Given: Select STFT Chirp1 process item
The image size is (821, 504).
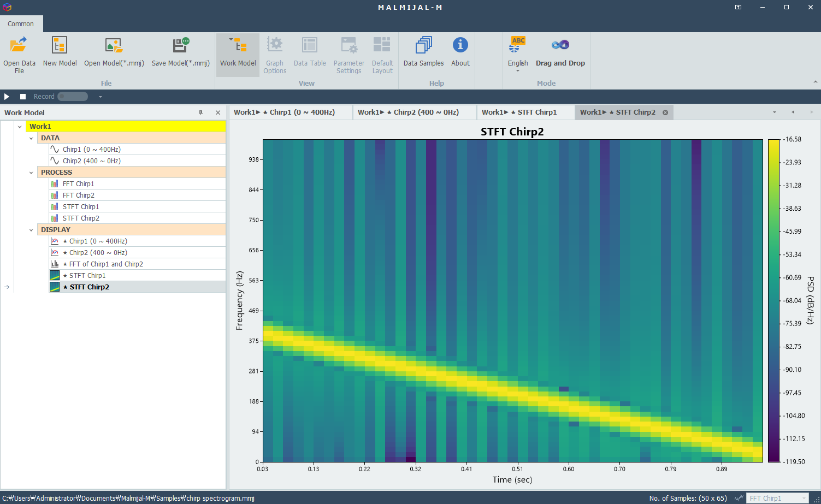Looking at the screenshot, I should (x=137, y=207).
